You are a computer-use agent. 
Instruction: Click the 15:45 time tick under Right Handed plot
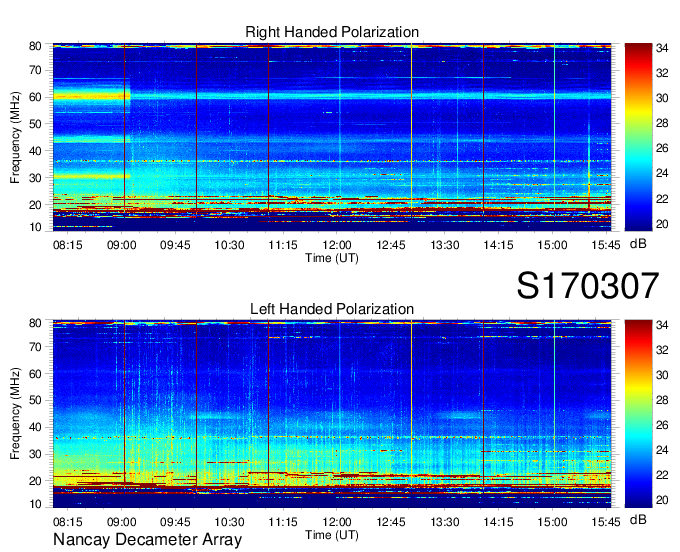coord(606,245)
